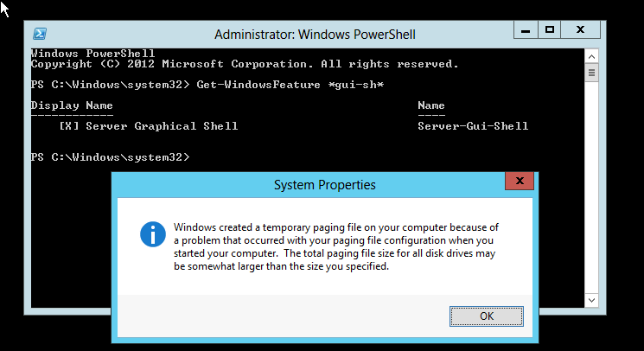The image size is (644, 351).
Task: Close the System Properties dialog
Action: (x=520, y=181)
